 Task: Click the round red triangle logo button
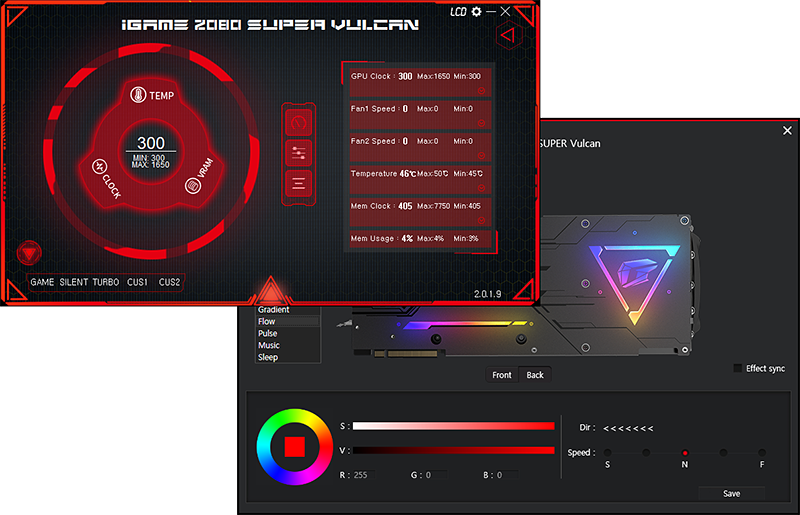coord(29,253)
